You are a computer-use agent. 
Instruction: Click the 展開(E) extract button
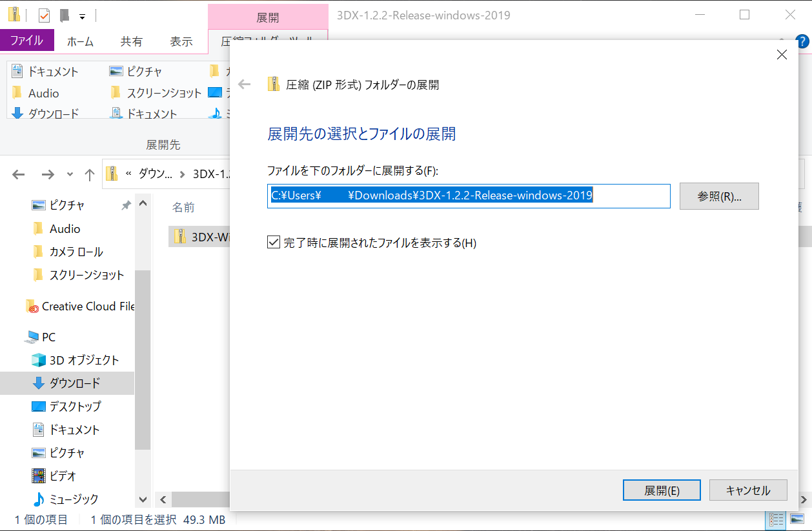pyautogui.click(x=662, y=490)
